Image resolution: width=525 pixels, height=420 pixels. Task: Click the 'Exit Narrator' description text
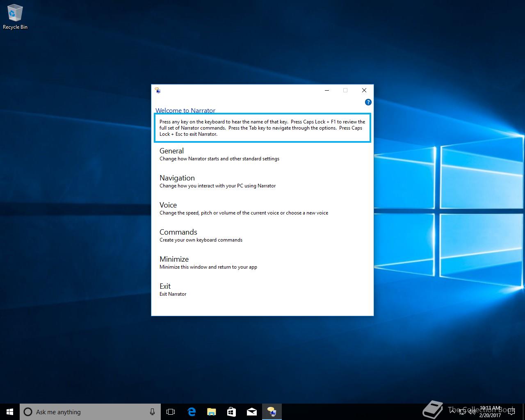(173, 294)
